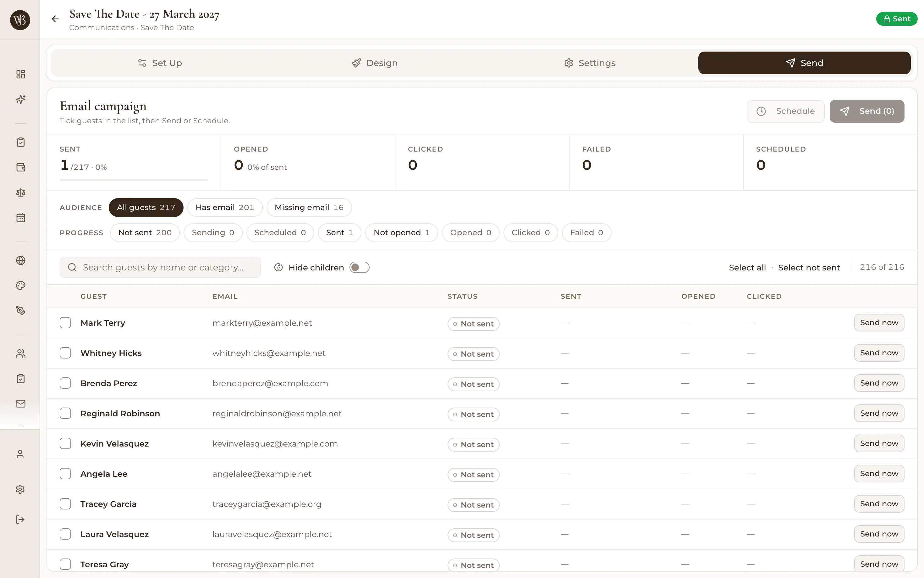Screen dimensions: 924x578
Task: Click the WB logo in sidebar
Action: (20, 20)
